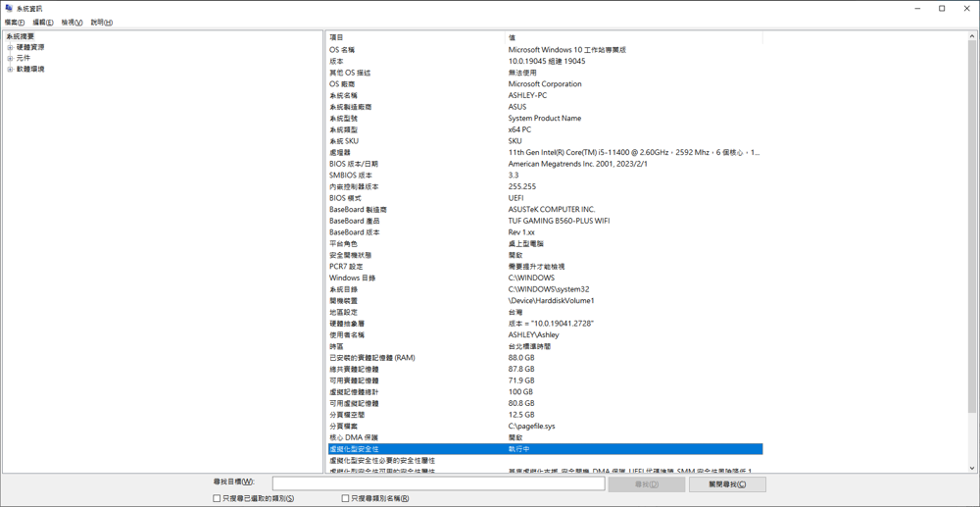980x507 pixels.
Task: Click the 尋找 search button
Action: [x=646, y=484]
